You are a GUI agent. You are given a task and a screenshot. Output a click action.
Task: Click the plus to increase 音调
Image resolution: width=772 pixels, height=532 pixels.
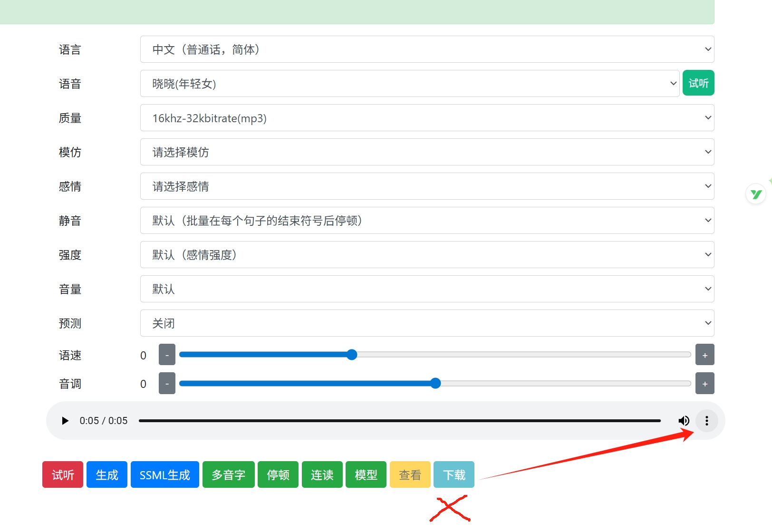point(705,383)
